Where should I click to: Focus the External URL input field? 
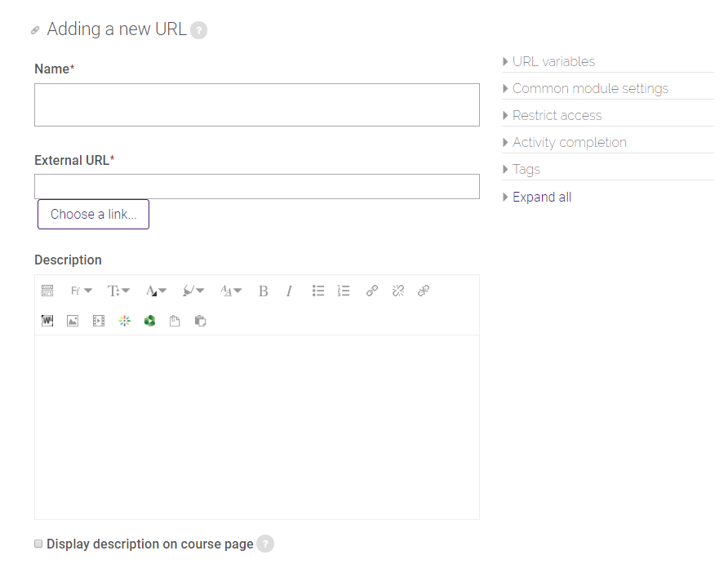257,187
